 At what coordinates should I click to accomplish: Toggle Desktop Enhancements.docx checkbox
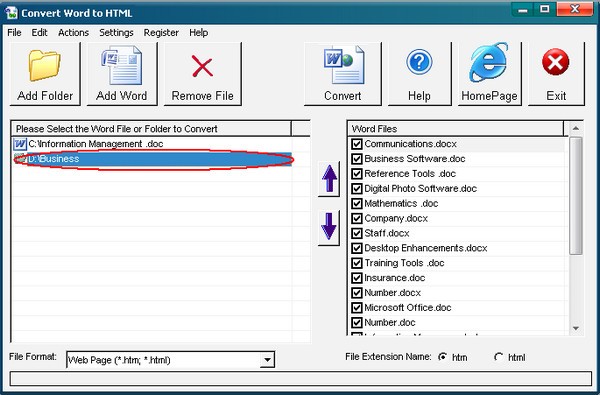tap(357, 248)
